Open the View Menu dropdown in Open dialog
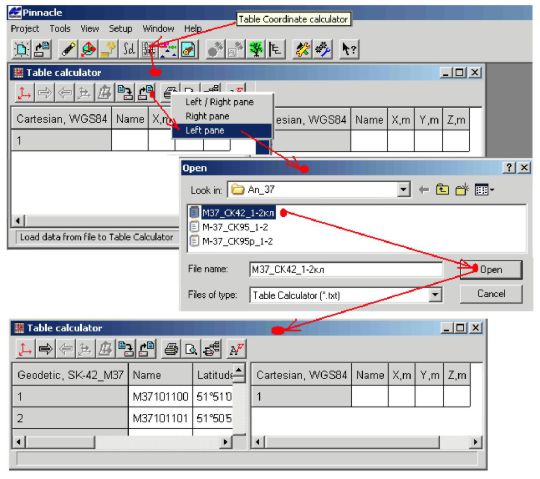The width and height of the screenshot is (540, 479). click(x=484, y=189)
